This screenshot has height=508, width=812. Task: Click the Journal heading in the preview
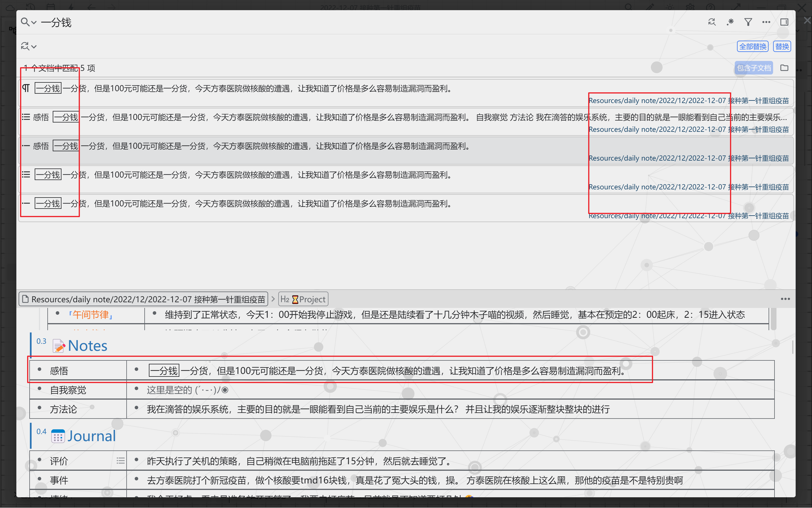coord(92,436)
